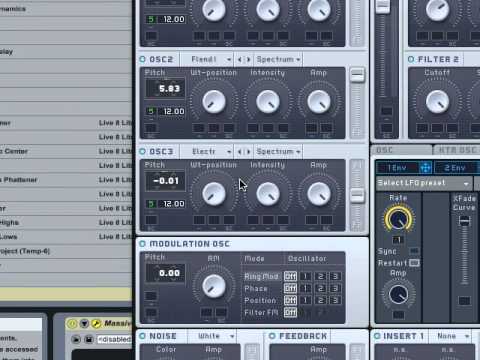480x360 pixels.
Task: Click the blue drag-handle icon on 1 Env tab
Action: click(425, 168)
